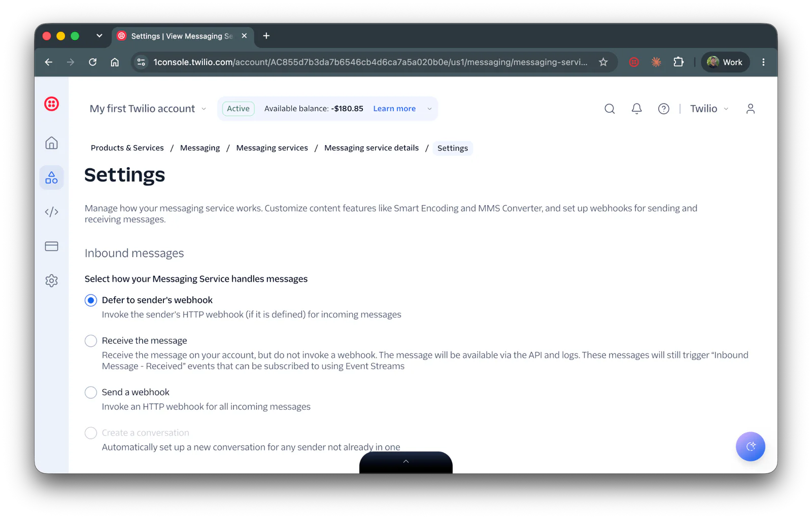Close the Settings browser tab
812x519 pixels.
click(244, 36)
